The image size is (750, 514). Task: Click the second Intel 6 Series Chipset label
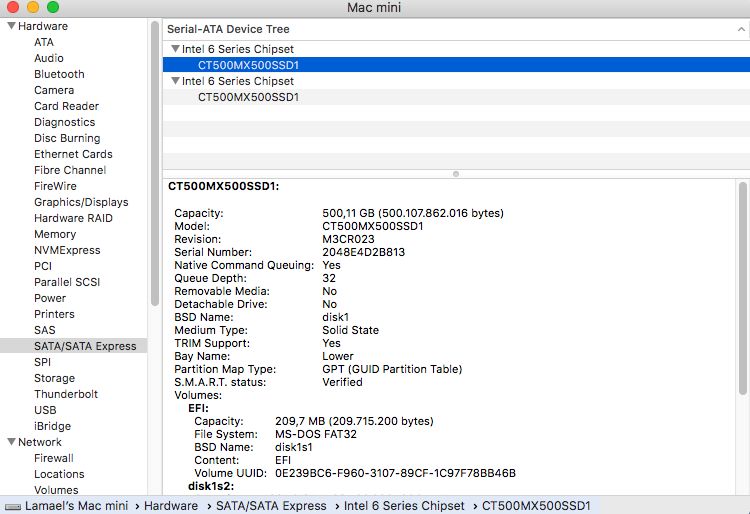[x=238, y=81]
